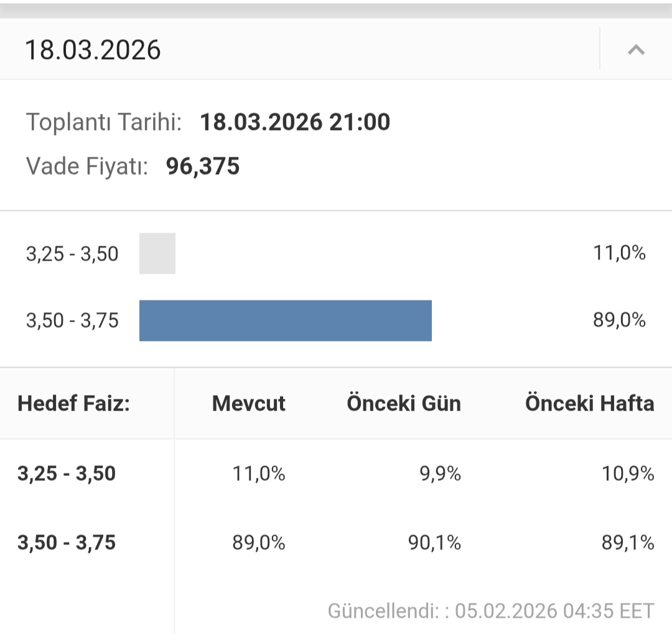Image resolution: width=672 pixels, height=634 pixels.
Task: Select the Önceki Hafta column header
Action: (589, 403)
